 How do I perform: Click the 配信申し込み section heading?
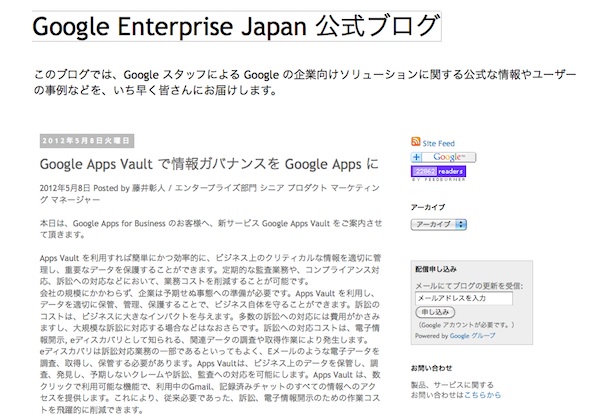[435, 269]
